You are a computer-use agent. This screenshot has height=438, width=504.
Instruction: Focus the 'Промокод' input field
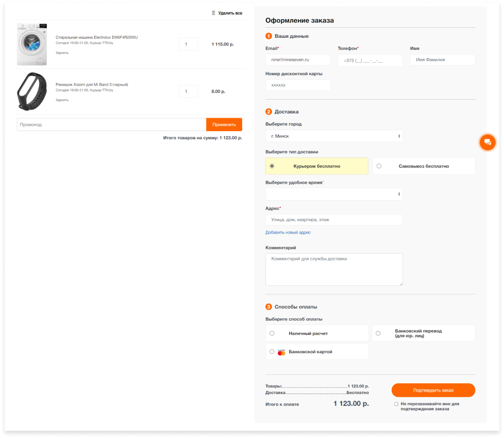click(x=112, y=124)
